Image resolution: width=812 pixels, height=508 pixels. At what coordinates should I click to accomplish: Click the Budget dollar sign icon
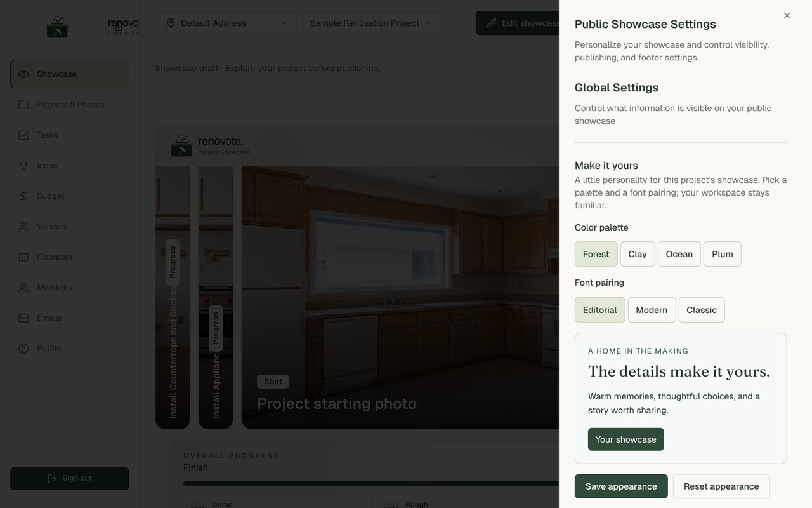pos(23,196)
